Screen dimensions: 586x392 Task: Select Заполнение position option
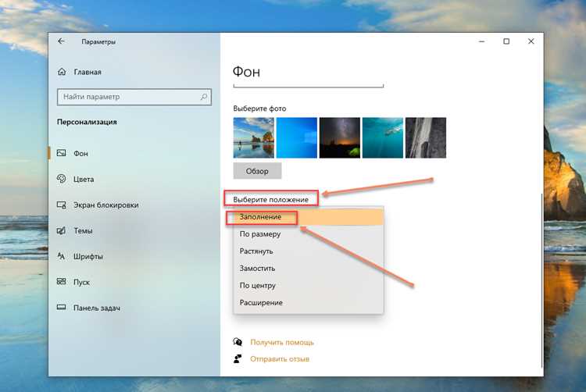point(309,217)
